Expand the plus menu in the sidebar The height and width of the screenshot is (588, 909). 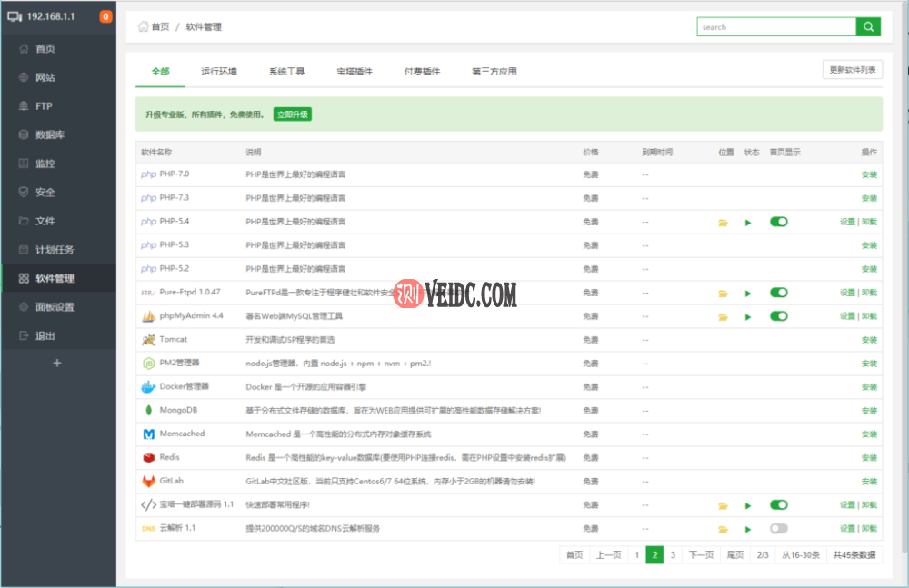click(x=57, y=362)
